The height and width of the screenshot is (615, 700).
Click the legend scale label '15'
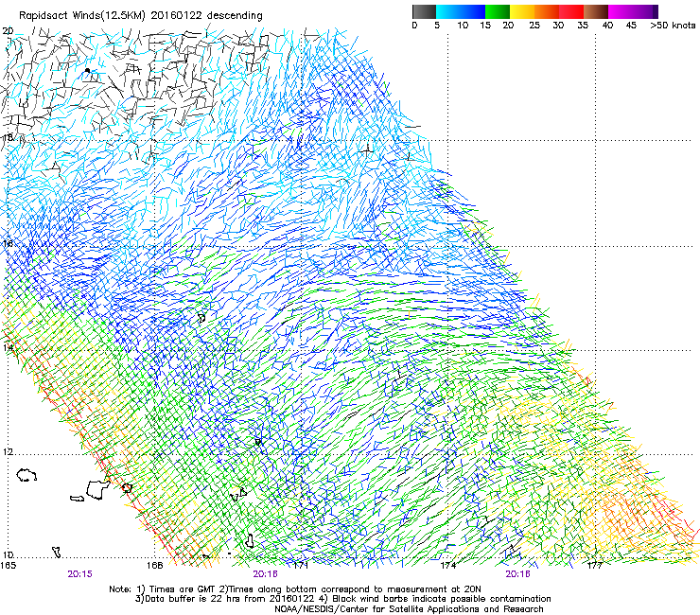pyautogui.click(x=485, y=26)
